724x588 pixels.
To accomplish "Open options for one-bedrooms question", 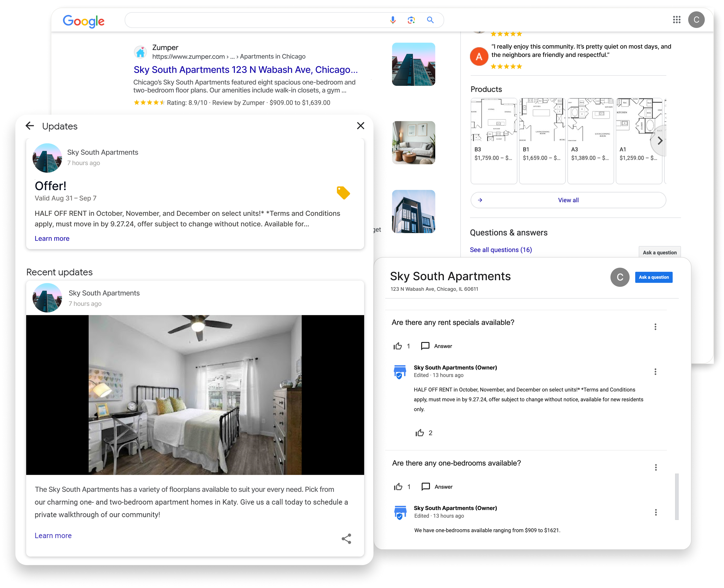I will (x=656, y=467).
